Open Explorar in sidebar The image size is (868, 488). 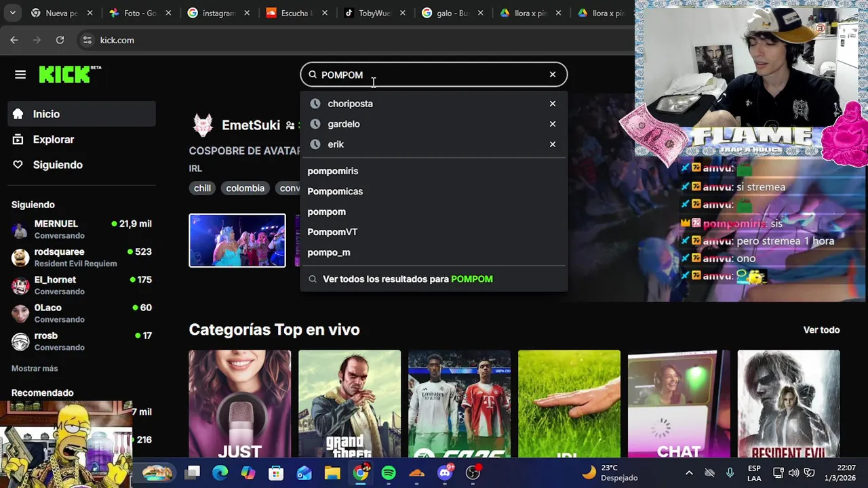pos(81,140)
